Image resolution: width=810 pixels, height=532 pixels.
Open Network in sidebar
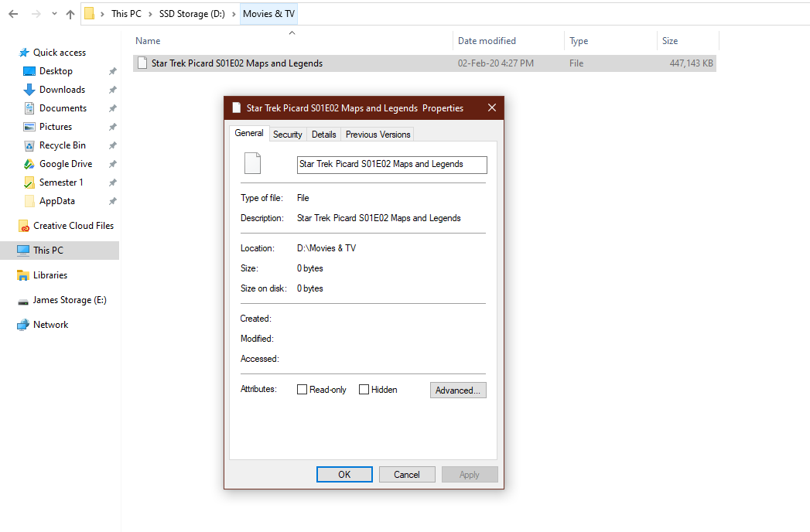pyautogui.click(x=50, y=325)
